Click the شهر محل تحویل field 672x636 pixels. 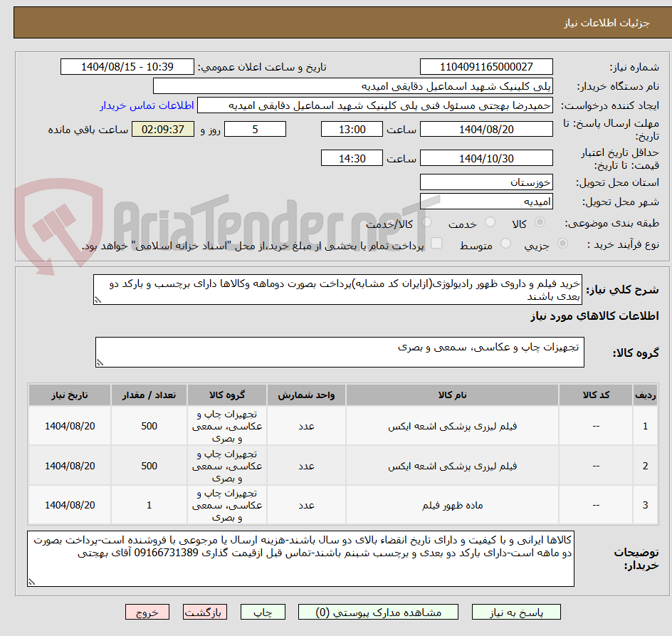coord(486,201)
